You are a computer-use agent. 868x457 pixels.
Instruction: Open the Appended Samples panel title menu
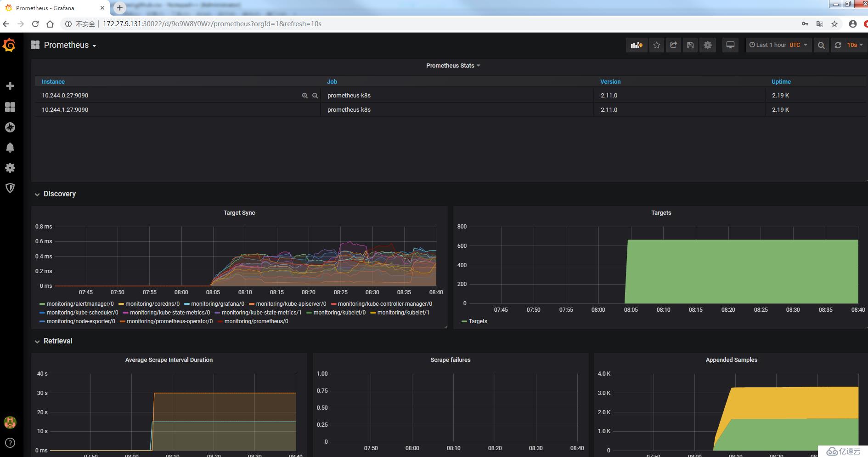[731, 360]
